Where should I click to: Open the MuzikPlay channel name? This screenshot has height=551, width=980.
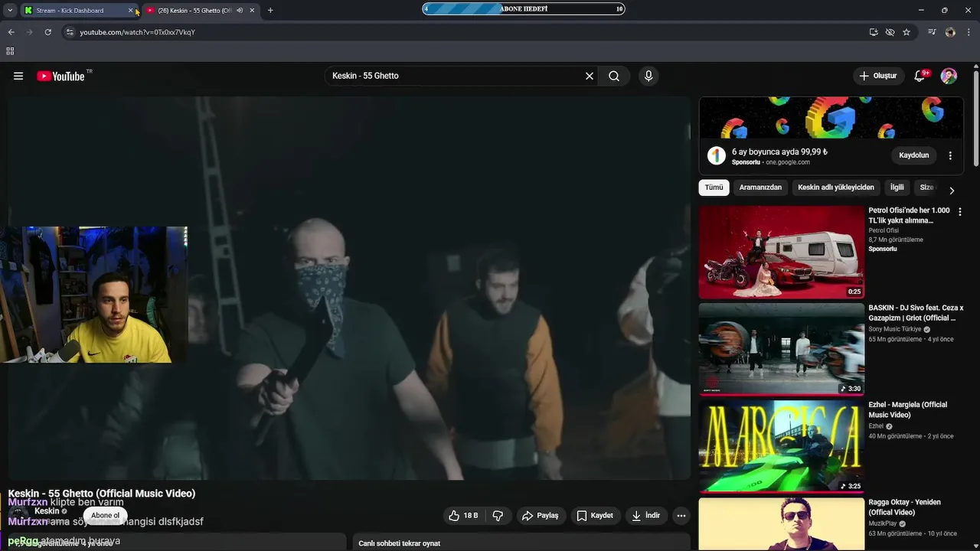[883, 524]
